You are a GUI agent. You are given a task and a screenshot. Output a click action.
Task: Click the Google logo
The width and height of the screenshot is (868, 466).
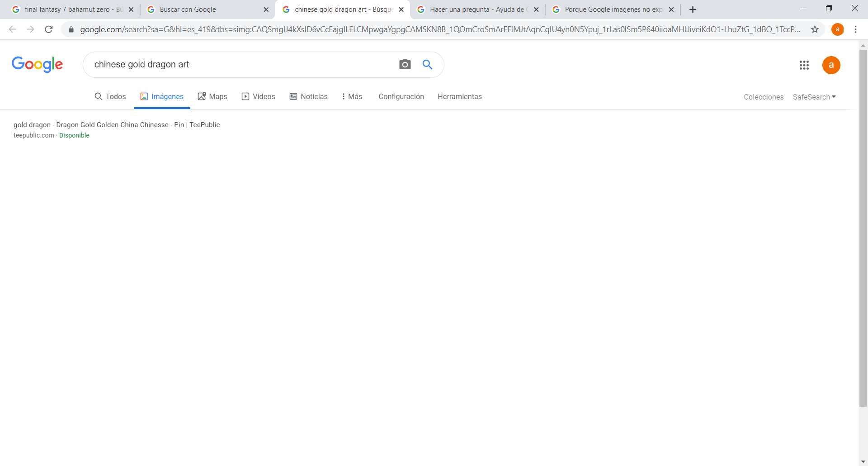click(x=37, y=65)
